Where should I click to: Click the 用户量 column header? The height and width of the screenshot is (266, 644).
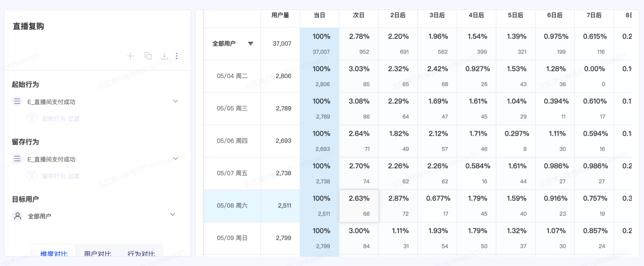click(x=280, y=15)
